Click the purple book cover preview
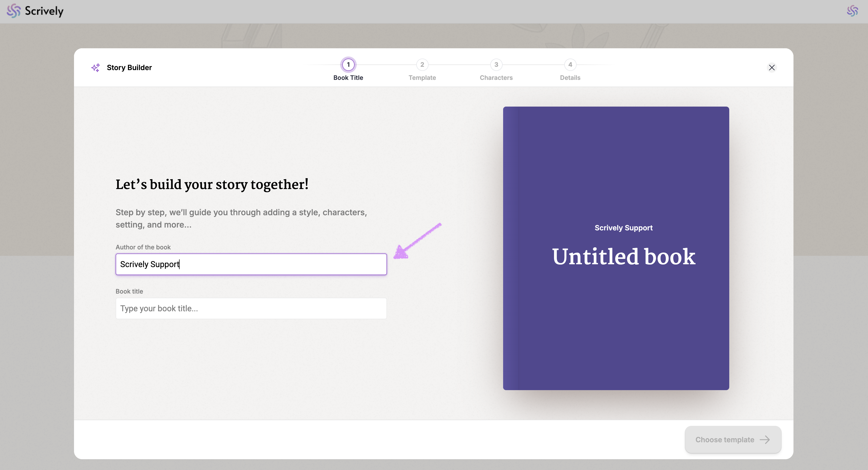Viewport: 868px width, 470px height. coord(616,337)
